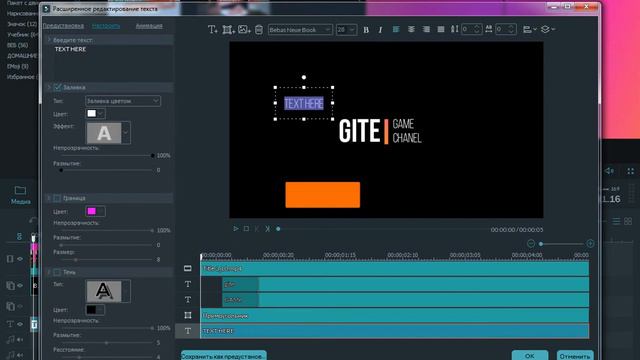Uncheck the Заливка checkbox

[58, 87]
